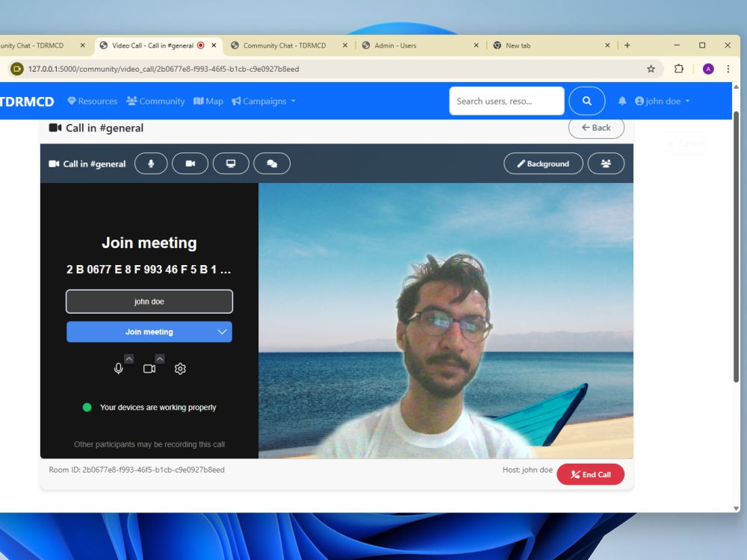The image size is (747, 560).
Task: Close the Admin - Users tab
Action: [476, 46]
